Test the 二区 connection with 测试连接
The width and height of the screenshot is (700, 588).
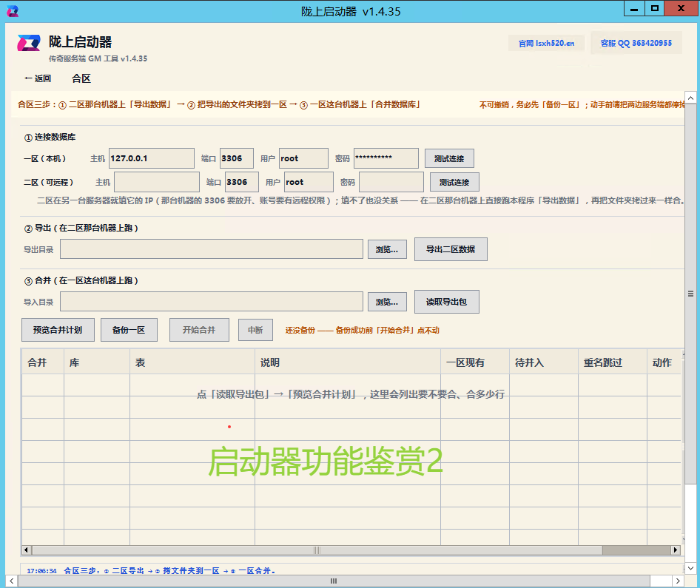454,182
